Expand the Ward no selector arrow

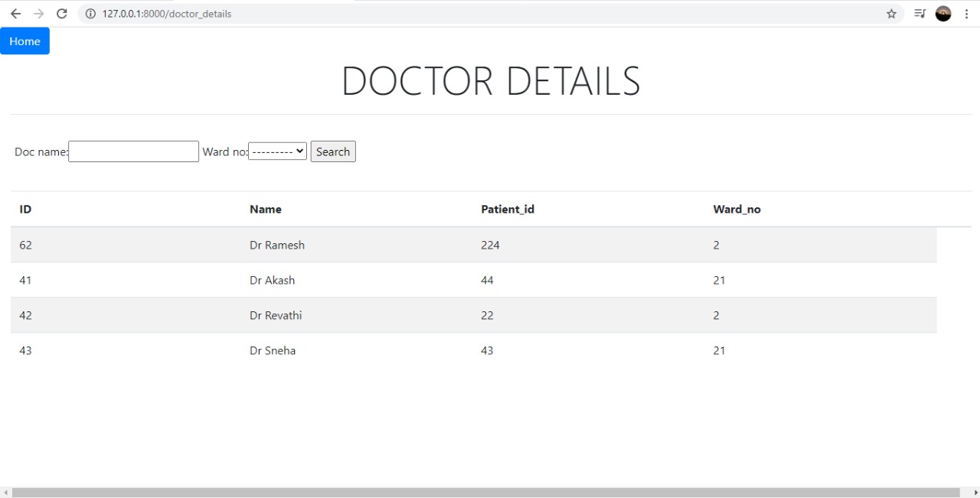(299, 151)
